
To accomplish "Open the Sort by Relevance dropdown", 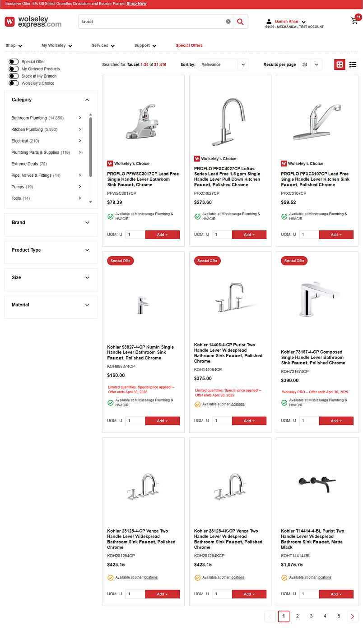I will (x=223, y=64).
